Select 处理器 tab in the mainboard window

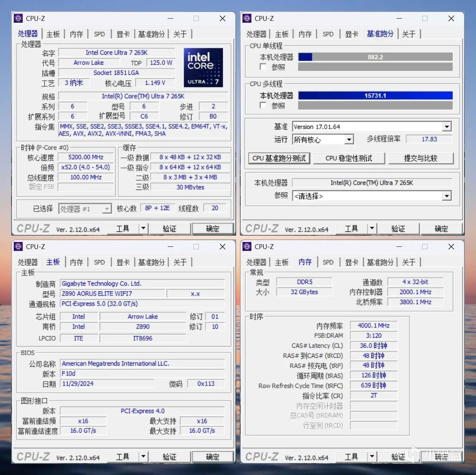28,262
